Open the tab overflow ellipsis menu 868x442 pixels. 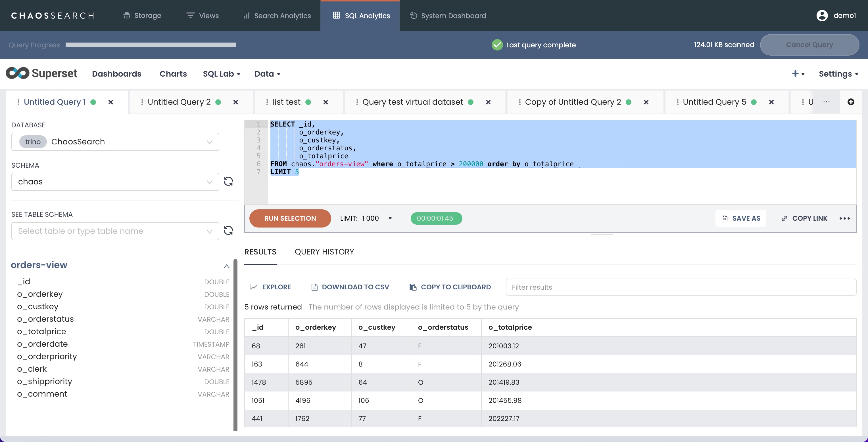tap(826, 102)
